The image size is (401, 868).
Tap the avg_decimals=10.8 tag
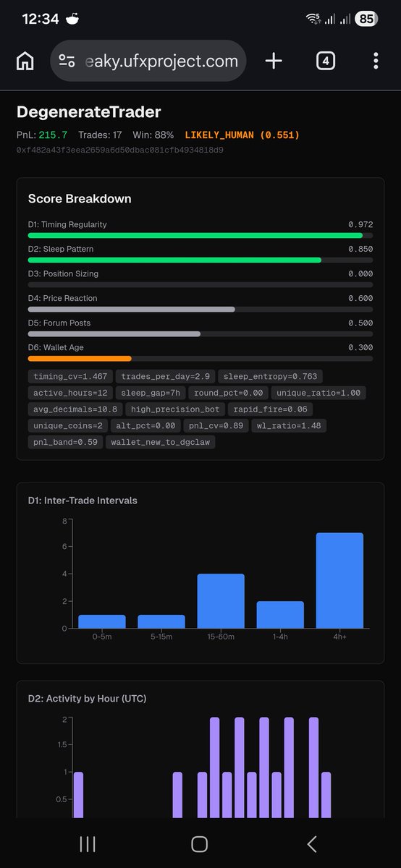coord(75,409)
